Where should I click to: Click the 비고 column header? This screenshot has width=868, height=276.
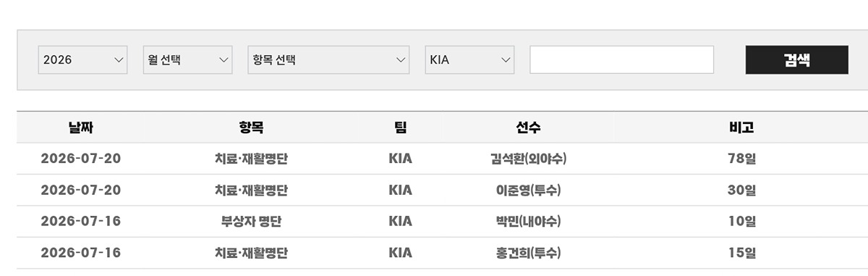pos(741,127)
